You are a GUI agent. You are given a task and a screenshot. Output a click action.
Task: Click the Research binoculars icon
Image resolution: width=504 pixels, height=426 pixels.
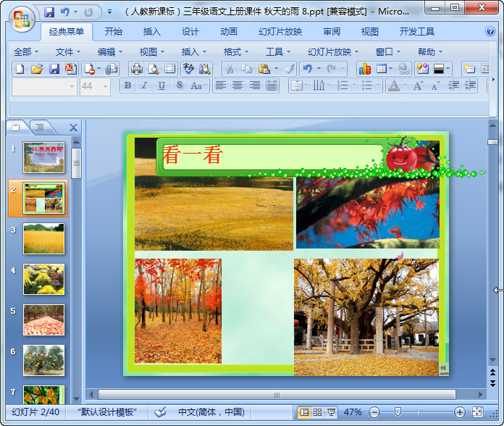pyautogui.click(x=205, y=69)
